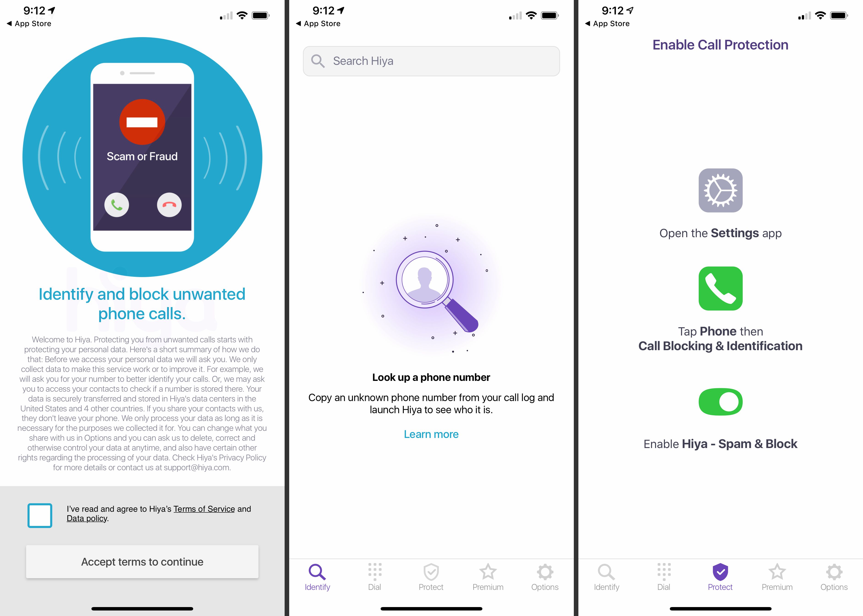Click the Learn more link
The image size is (863, 616).
pyautogui.click(x=431, y=434)
